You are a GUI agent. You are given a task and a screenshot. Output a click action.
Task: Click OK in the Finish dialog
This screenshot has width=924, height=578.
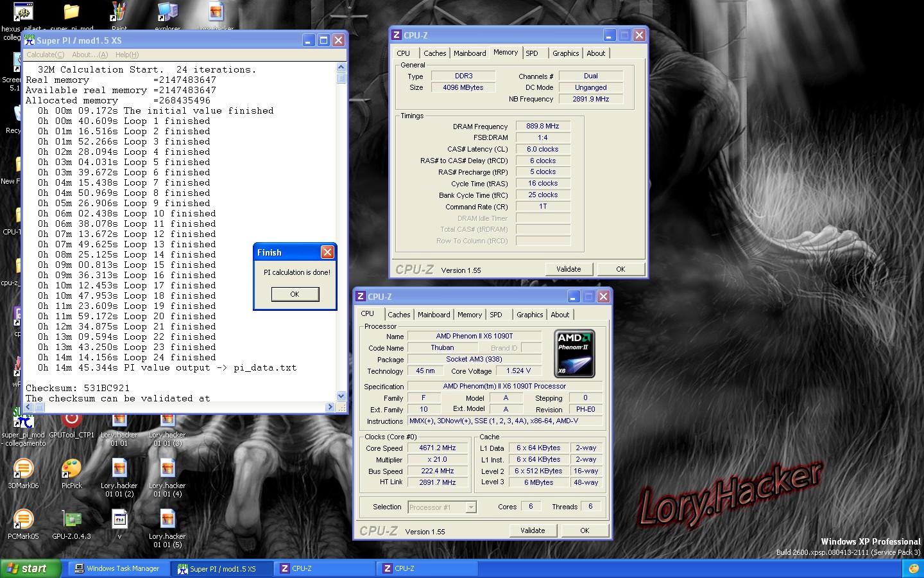point(295,294)
